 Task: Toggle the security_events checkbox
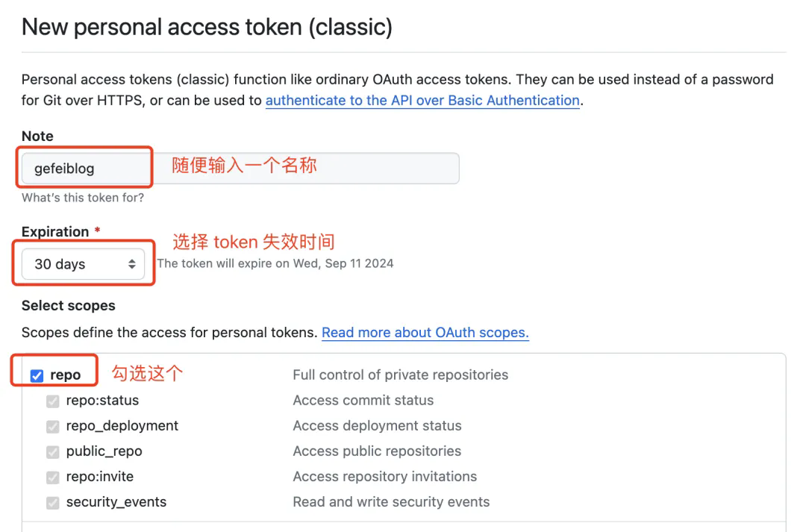point(52,502)
